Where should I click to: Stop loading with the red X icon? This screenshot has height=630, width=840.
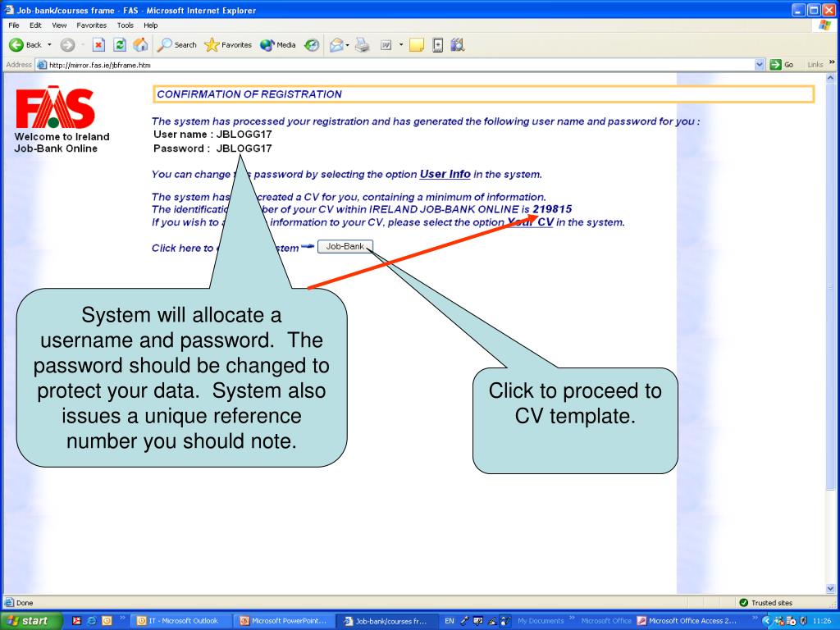coord(98,45)
